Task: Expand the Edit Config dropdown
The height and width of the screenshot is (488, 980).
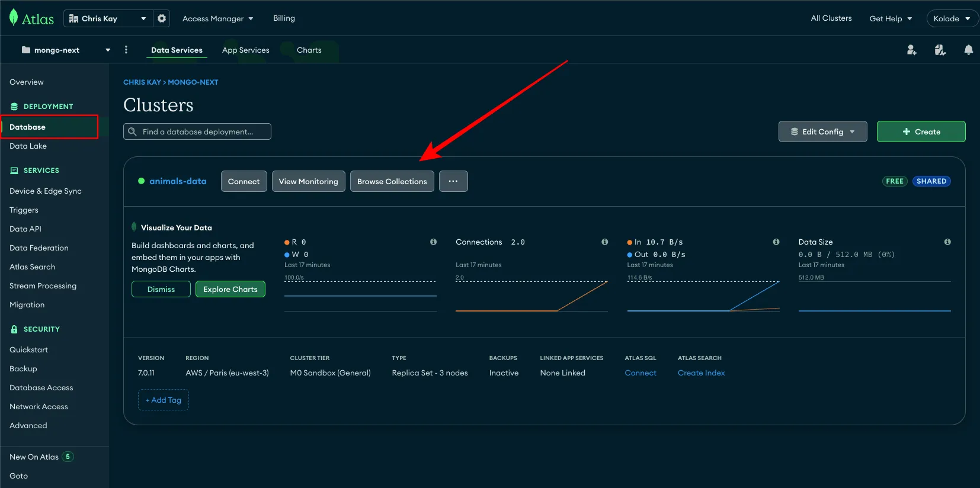Action: (822, 131)
